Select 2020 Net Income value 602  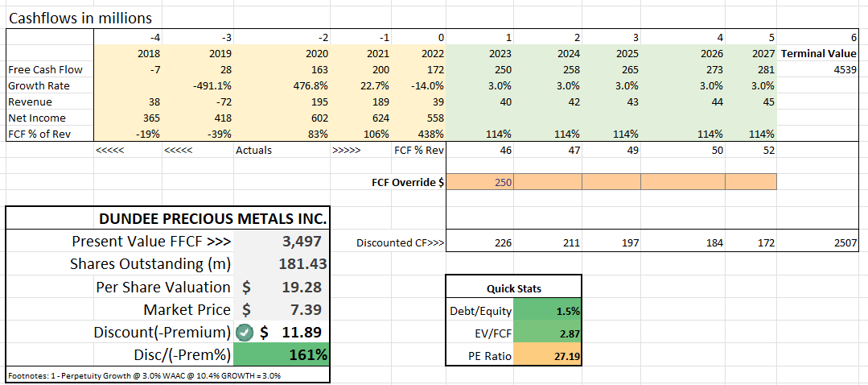click(x=282, y=118)
